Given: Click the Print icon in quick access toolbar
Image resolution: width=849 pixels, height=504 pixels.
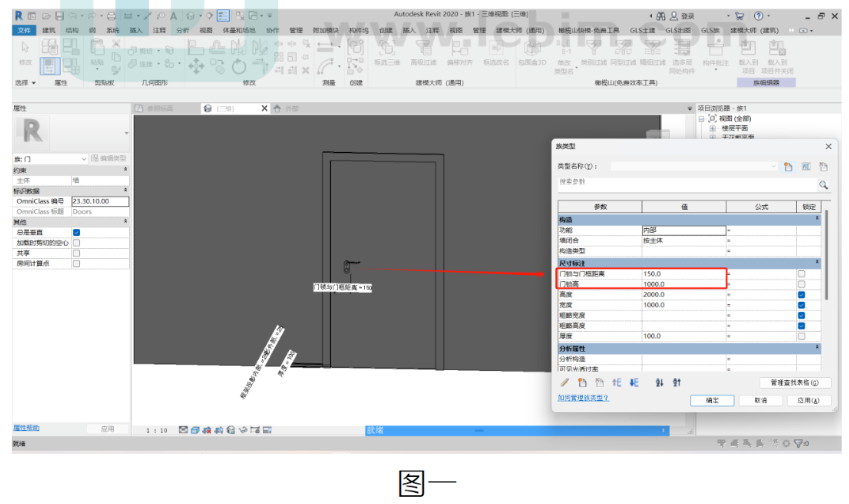Looking at the screenshot, I should [x=111, y=16].
